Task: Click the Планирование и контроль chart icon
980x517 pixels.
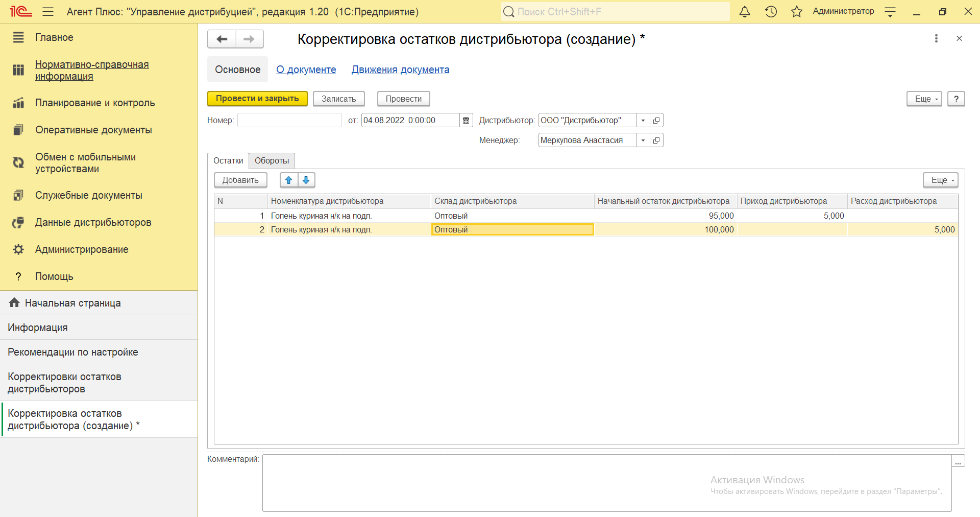Action: (x=18, y=103)
